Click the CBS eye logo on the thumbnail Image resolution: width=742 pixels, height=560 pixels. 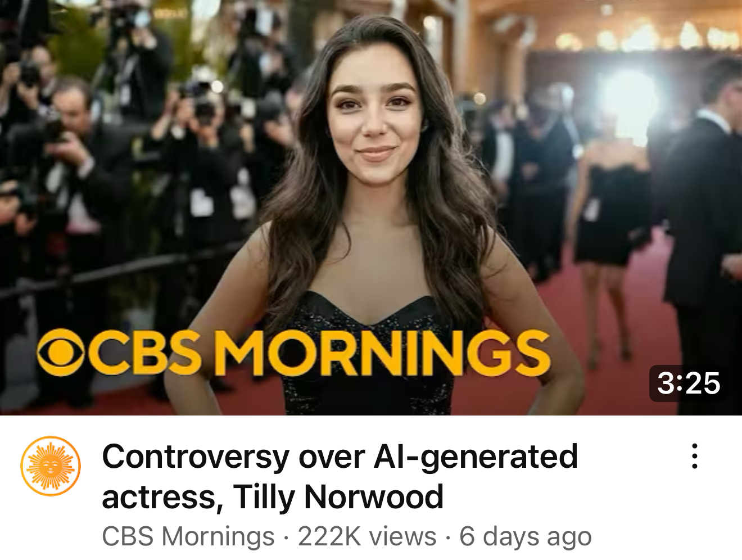pos(61,352)
